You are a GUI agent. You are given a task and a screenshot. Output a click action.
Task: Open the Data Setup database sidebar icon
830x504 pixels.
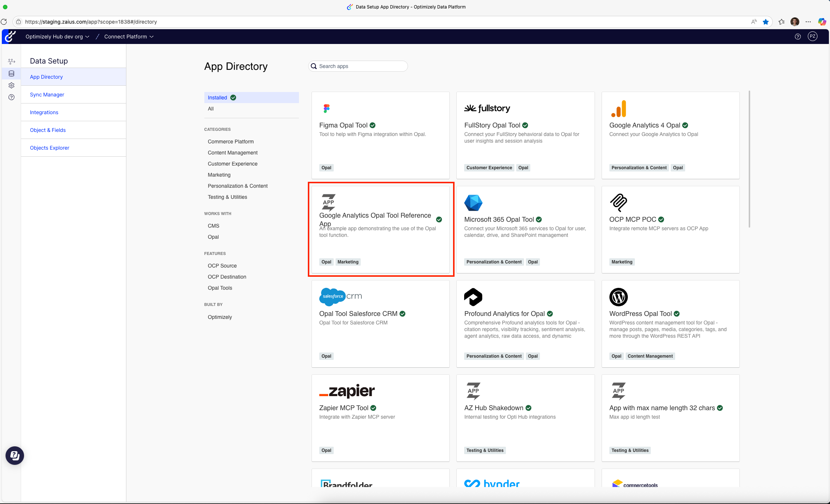click(x=11, y=74)
